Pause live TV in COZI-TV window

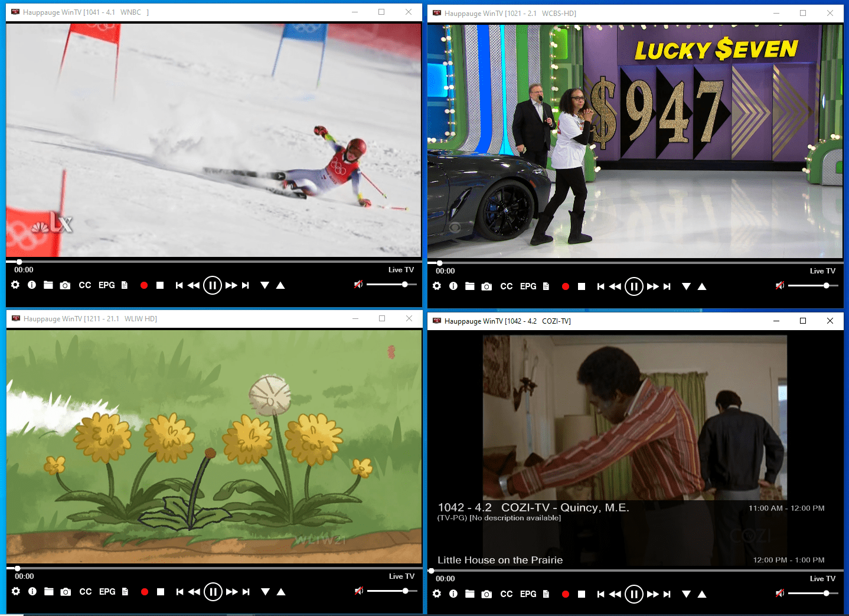(x=634, y=594)
